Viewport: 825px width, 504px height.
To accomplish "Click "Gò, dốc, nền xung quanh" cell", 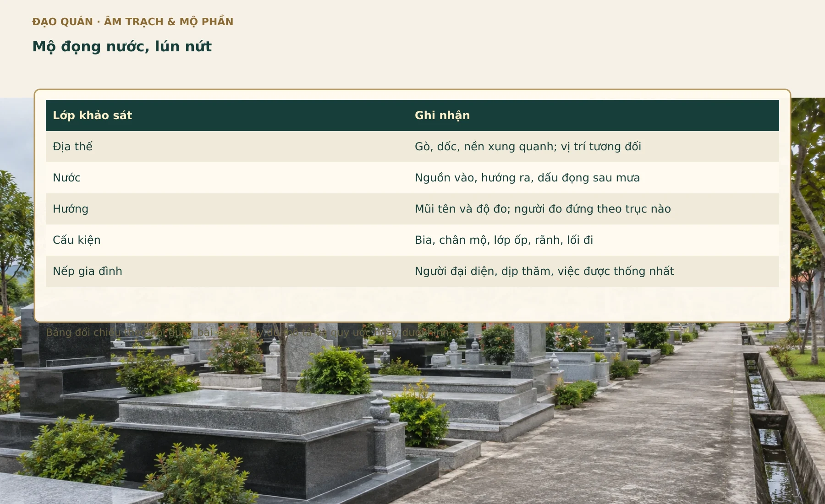I will [594, 147].
